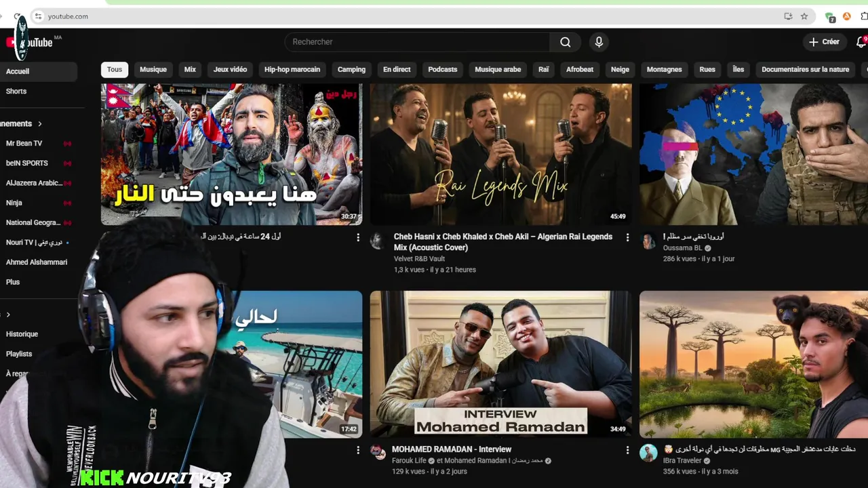
Task: Click the search magnifier button
Action: click(x=565, y=42)
